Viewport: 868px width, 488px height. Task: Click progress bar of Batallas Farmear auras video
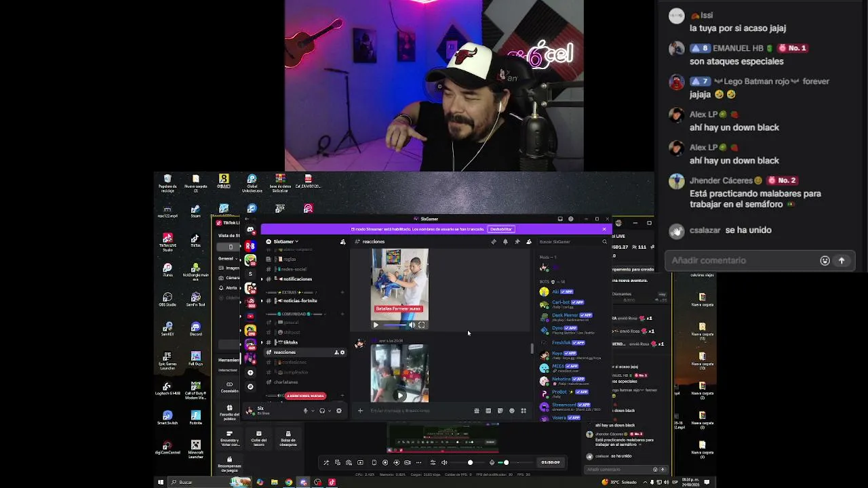(394, 325)
